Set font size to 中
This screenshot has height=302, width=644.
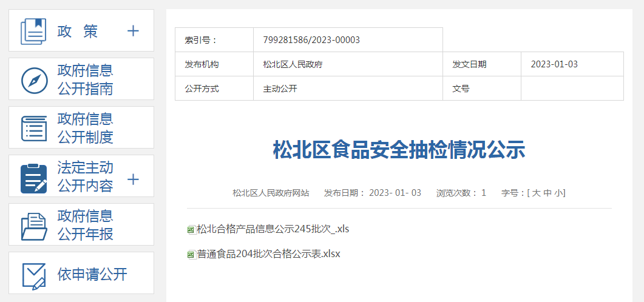click(547, 193)
